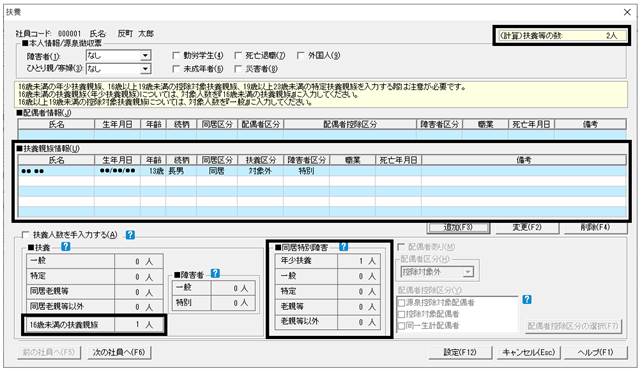Click 同居老親等 count field
The image size is (642, 371).
(139, 292)
